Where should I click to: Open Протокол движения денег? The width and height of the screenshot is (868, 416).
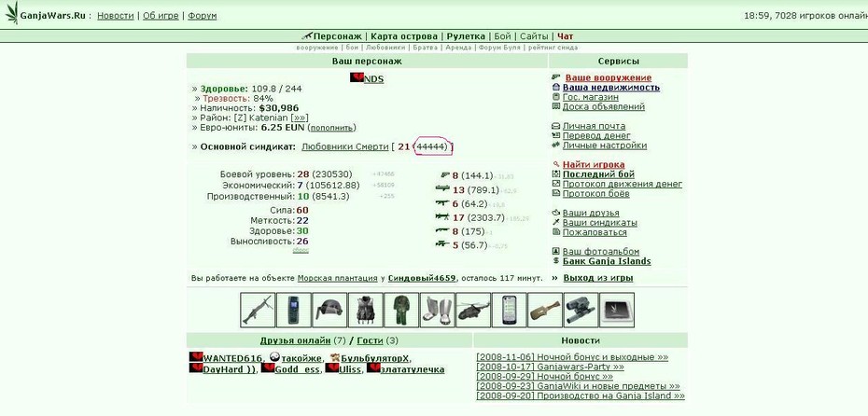pos(623,184)
